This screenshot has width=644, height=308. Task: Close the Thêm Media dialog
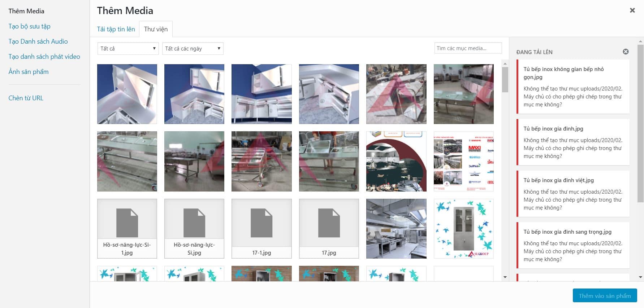[632, 10]
